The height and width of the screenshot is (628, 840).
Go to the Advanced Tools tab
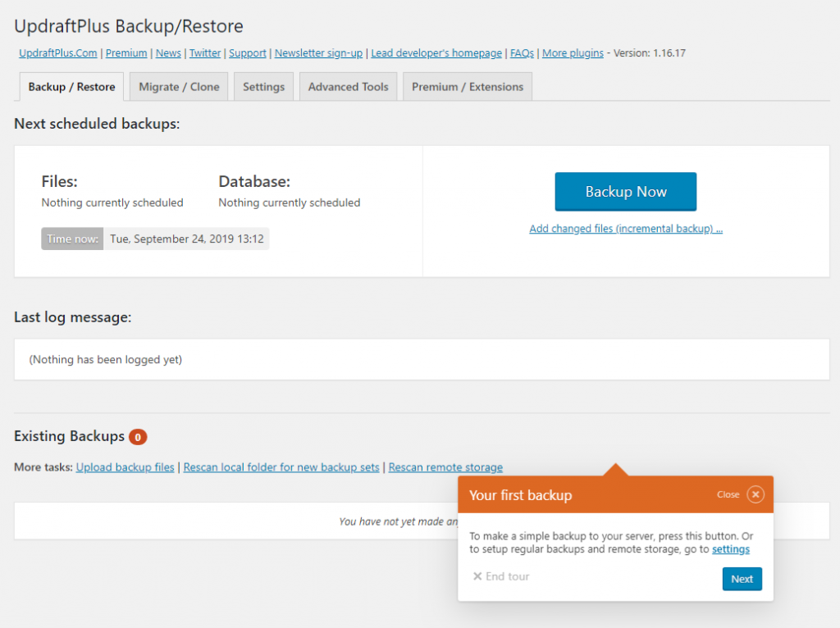(x=348, y=87)
